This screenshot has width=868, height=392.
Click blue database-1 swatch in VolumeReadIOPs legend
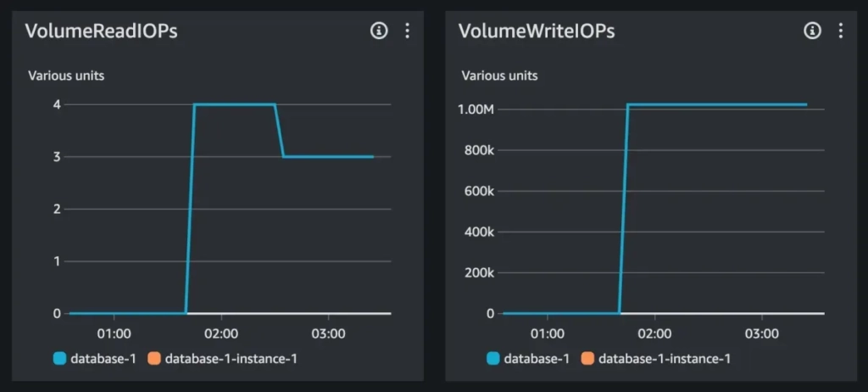point(60,359)
